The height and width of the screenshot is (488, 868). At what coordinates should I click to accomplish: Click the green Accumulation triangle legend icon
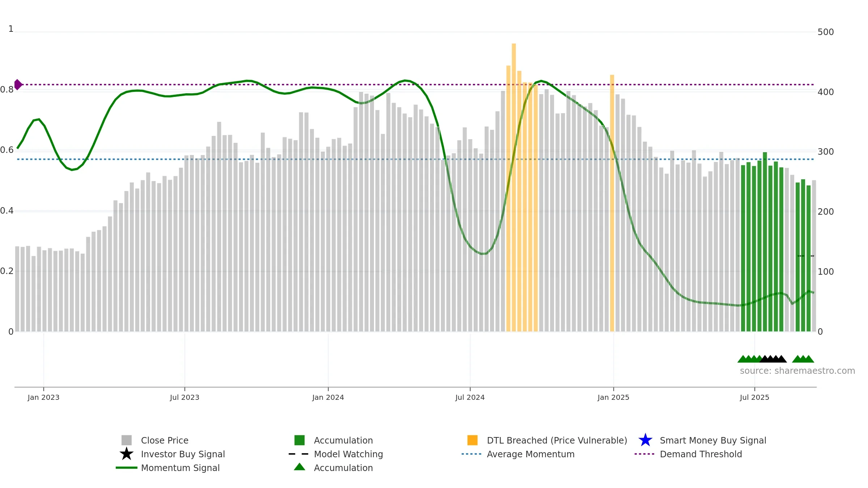[x=299, y=467]
